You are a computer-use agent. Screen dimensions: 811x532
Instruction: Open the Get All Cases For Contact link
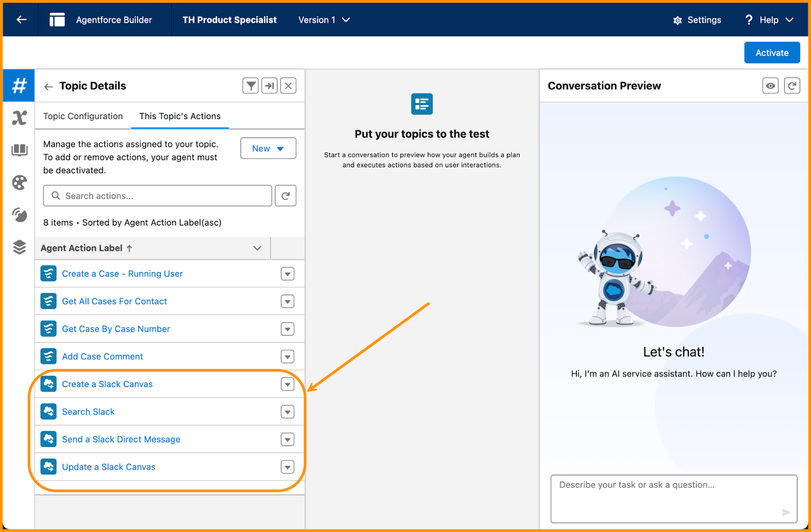[x=114, y=301]
